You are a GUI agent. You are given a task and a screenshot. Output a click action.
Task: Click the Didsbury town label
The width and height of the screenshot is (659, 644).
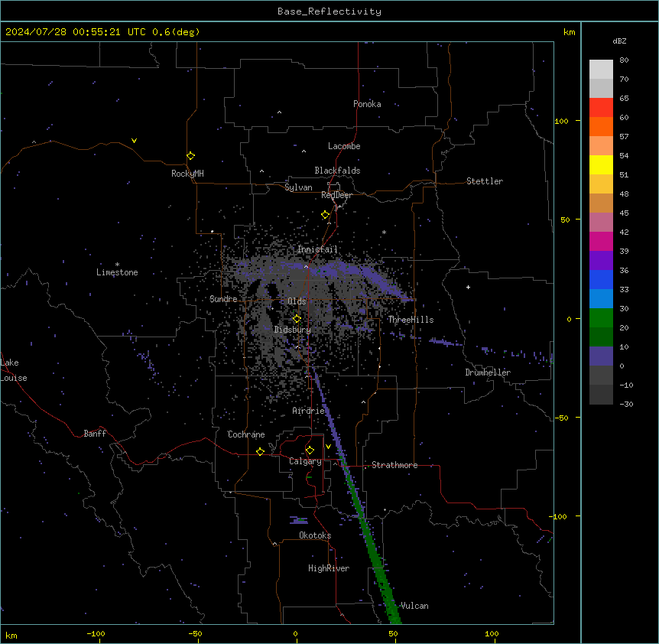tap(293, 330)
